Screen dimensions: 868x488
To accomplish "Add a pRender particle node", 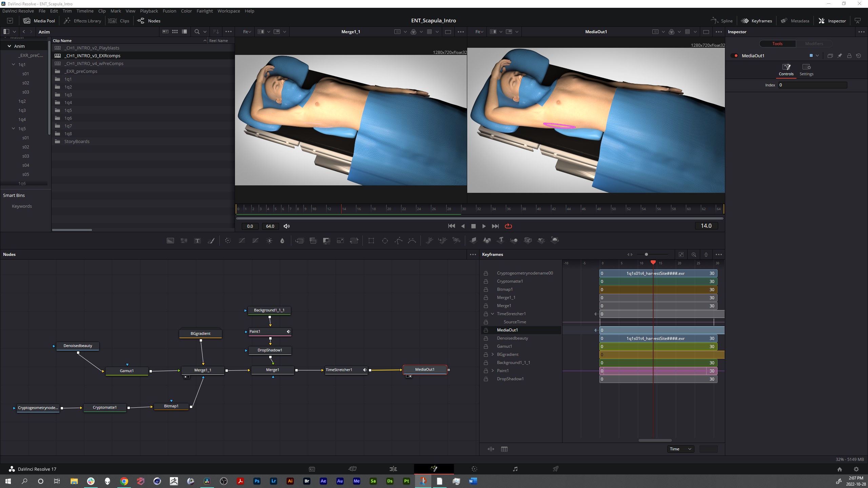I will coord(456,241).
